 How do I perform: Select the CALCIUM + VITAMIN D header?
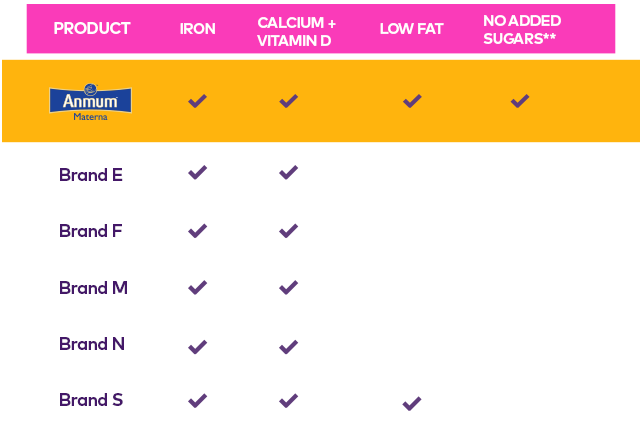point(296,31)
